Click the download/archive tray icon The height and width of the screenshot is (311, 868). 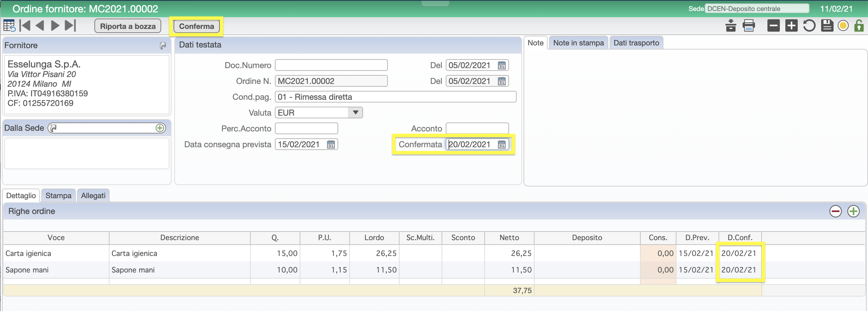731,26
